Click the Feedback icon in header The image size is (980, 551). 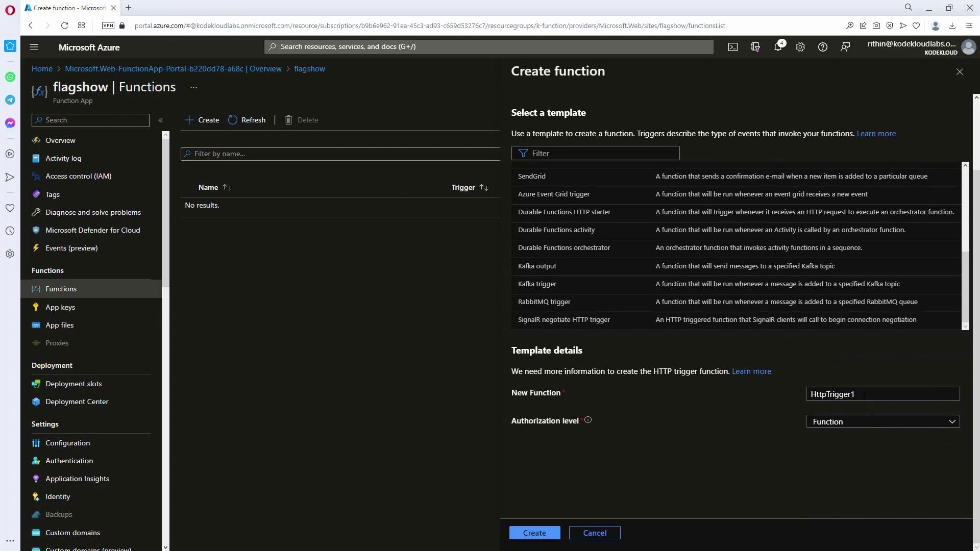845,47
